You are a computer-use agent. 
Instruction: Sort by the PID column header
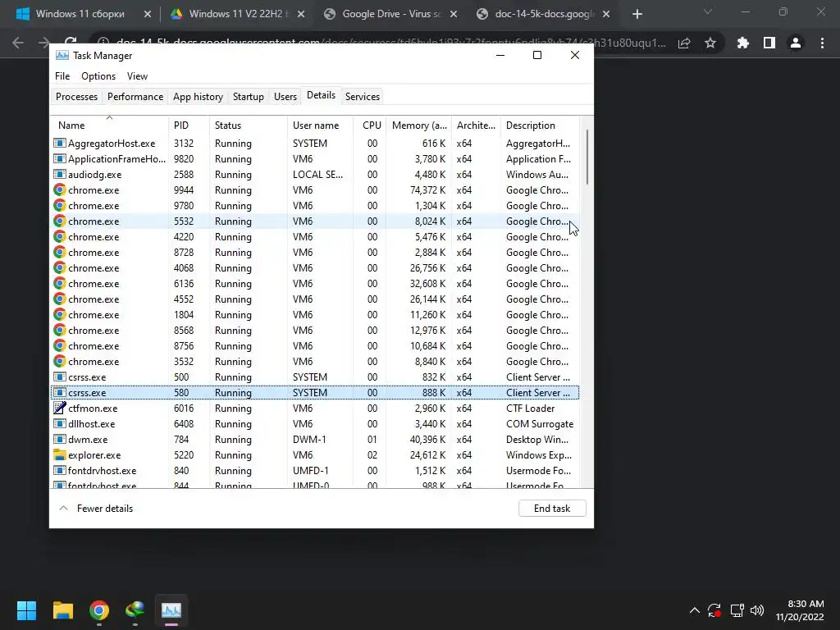189,126
